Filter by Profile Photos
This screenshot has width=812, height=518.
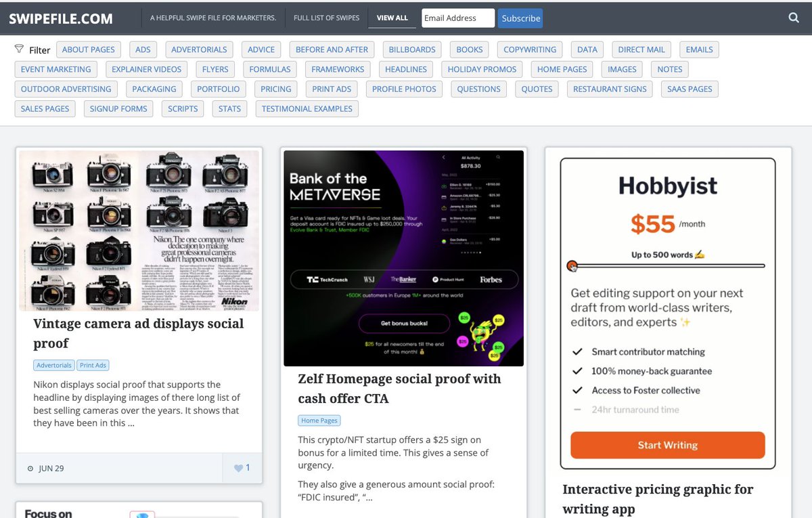(x=404, y=89)
